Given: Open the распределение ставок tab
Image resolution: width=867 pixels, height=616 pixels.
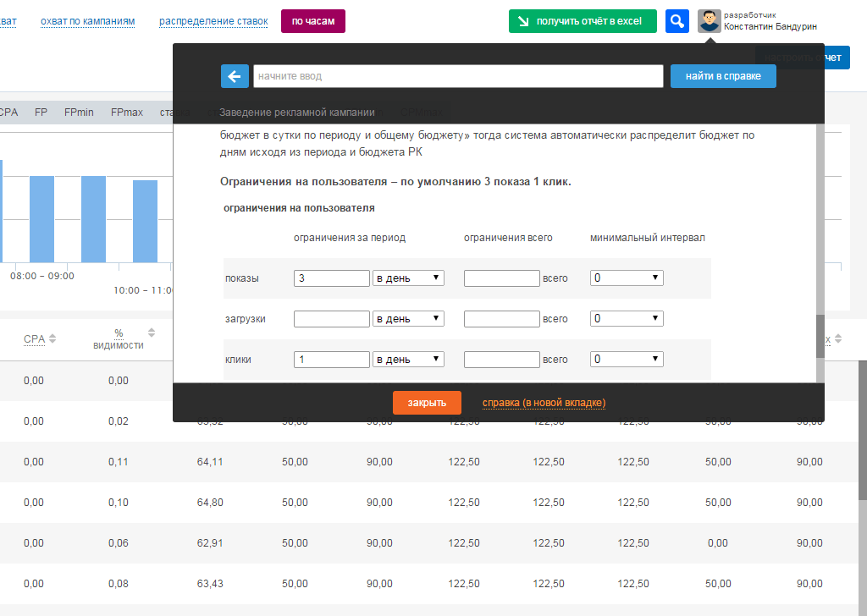Looking at the screenshot, I should tap(213, 21).
